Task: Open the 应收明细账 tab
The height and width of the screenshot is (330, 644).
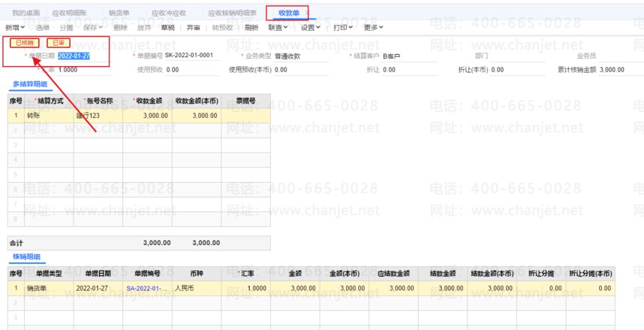Action: [x=69, y=14]
